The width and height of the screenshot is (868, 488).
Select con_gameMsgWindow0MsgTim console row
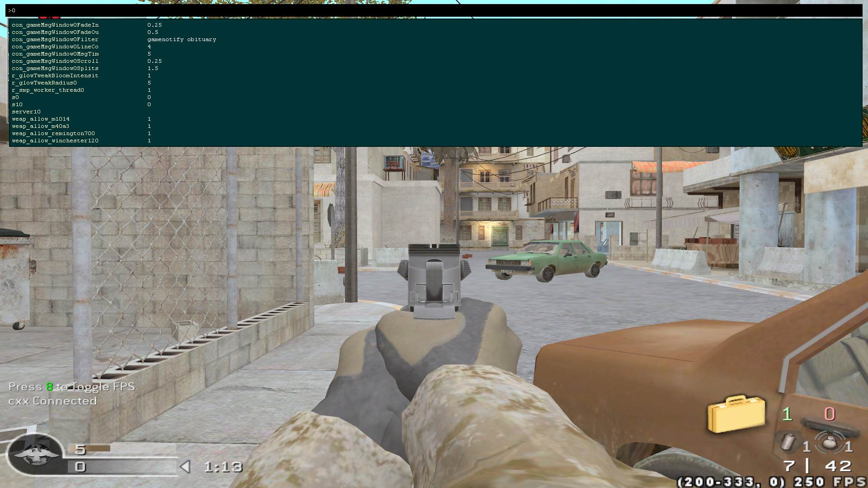(81, 54)
